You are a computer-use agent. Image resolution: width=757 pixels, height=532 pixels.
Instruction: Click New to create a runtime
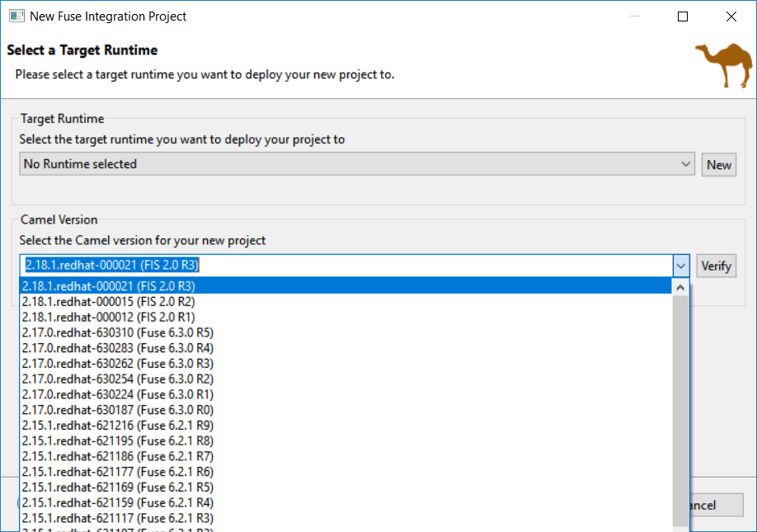pyautogui.click(x=718, y=164)
